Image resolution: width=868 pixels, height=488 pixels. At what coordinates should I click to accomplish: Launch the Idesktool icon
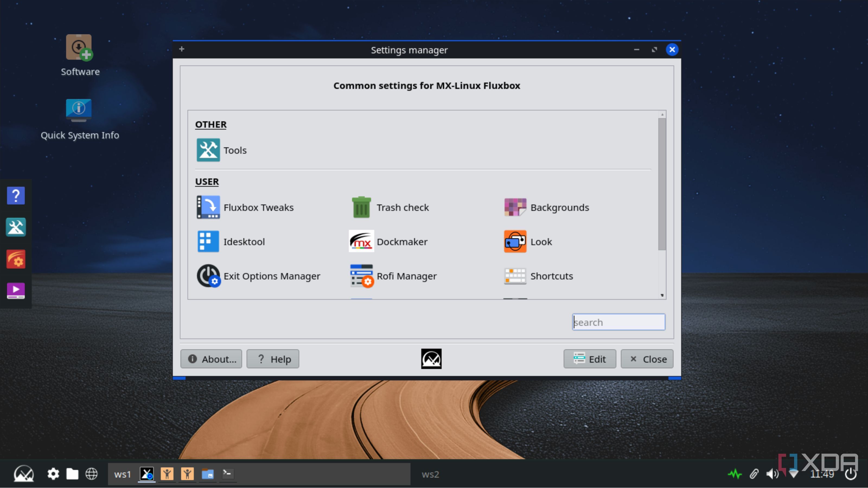tap(208, 242)
